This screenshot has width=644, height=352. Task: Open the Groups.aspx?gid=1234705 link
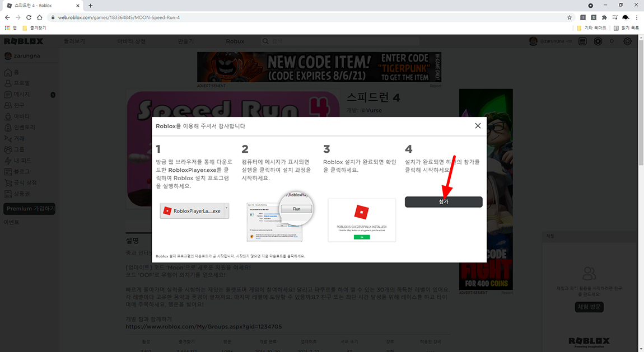tap(204, 327)
